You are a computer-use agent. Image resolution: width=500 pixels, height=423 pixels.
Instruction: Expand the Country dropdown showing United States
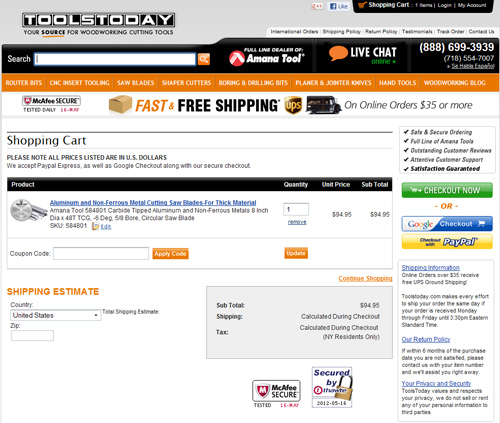click(x=56, y=315)
